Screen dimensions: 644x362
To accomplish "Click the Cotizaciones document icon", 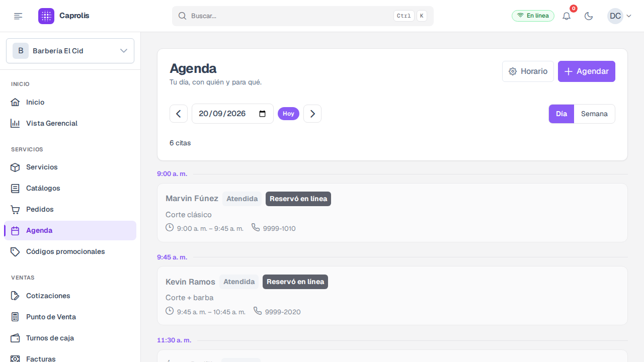I will pos(15,296).
